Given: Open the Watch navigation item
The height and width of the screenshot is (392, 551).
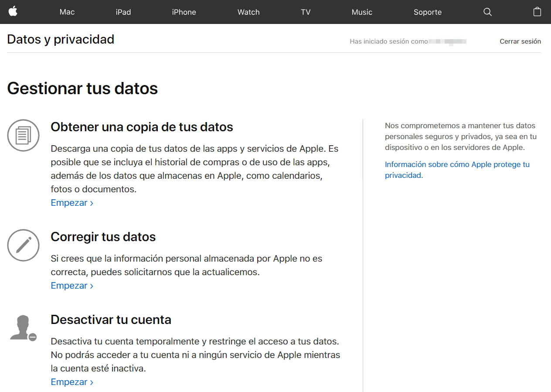Looking at the screenshot, I should point(248,12).
